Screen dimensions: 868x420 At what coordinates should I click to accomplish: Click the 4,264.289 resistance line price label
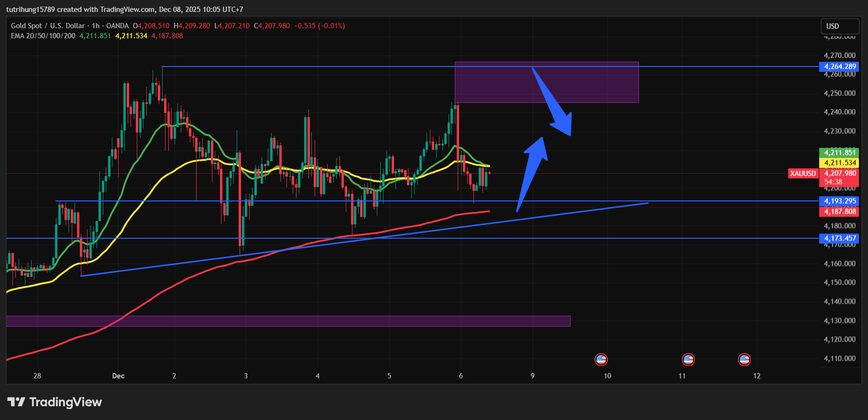(840, 66)
